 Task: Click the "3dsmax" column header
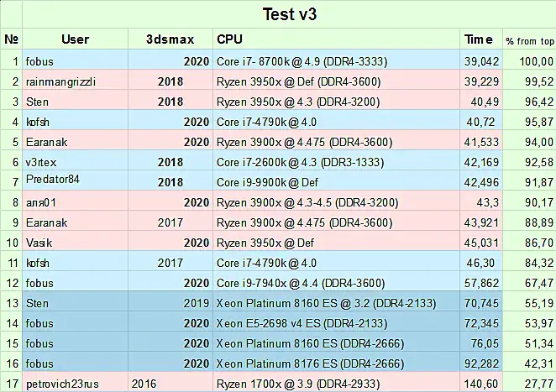171,39
